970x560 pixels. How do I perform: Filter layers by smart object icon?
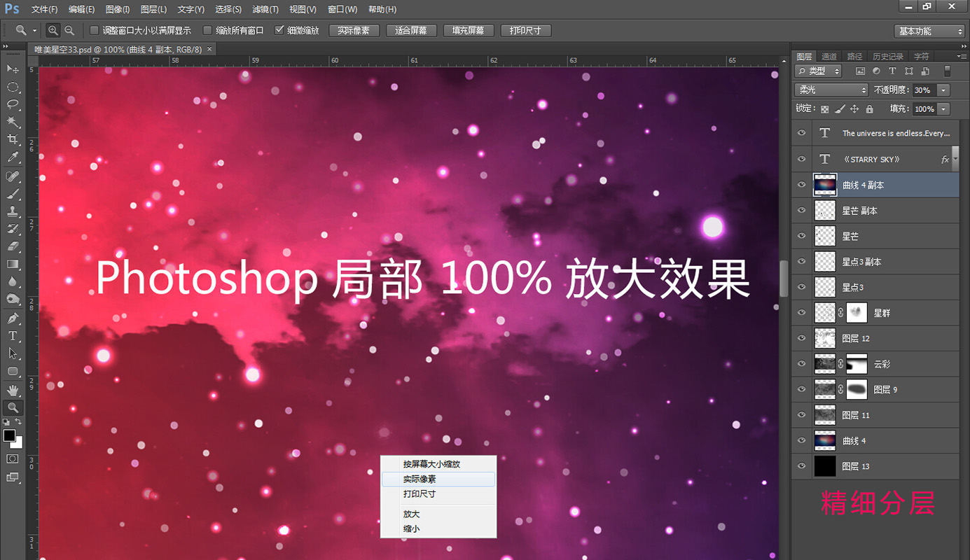tap(925, 71)
